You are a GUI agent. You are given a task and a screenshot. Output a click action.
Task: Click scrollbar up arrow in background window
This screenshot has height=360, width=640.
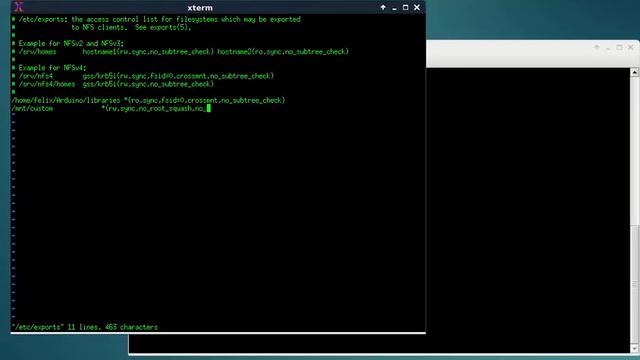coord(635,73)
